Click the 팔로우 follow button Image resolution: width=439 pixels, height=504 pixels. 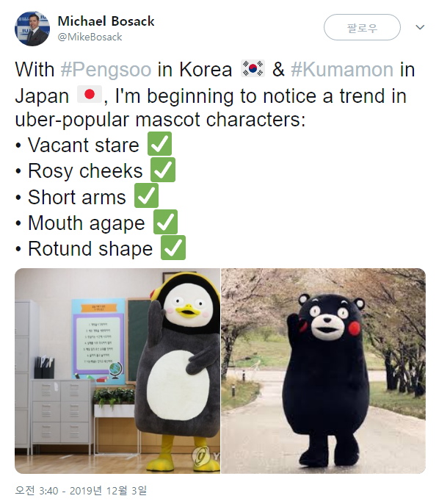point(362,27)
